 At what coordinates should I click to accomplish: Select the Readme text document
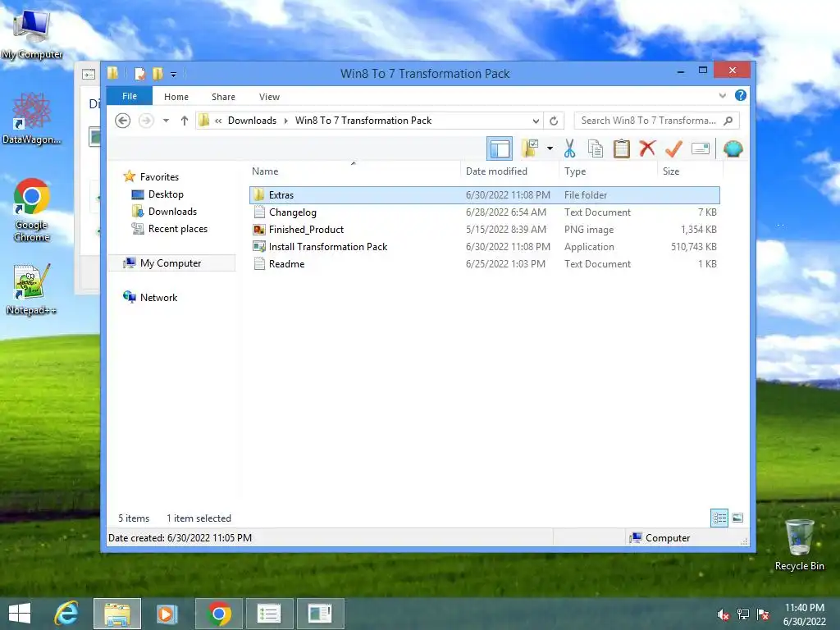click(484, 263)
